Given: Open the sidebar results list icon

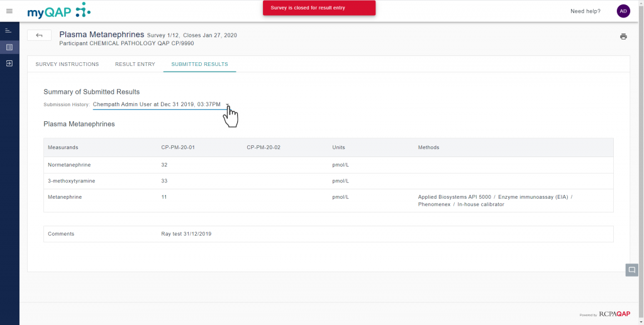Looking at the screenshot, I should point(9,47).
